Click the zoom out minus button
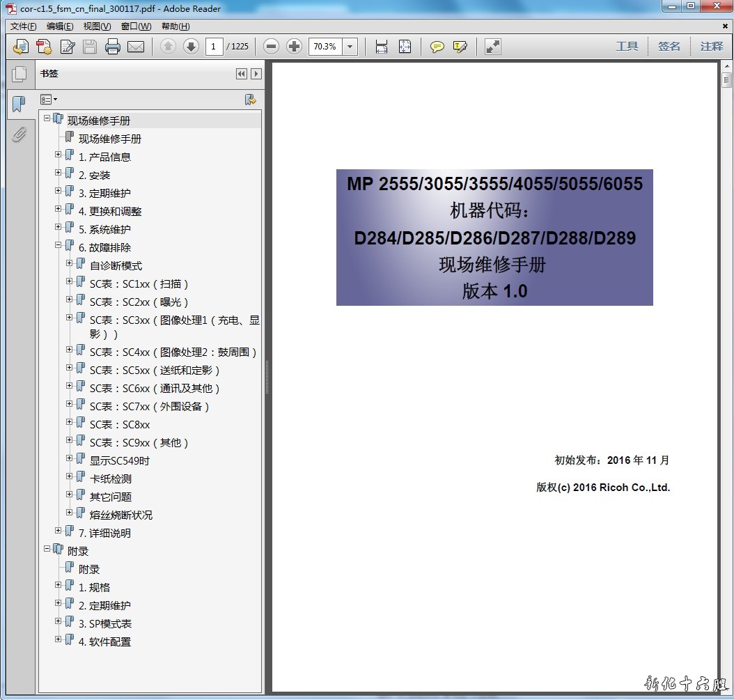Image resolution: width=734 pixels, height=700 pixels. pyautogui.click(x=272, y=47)
